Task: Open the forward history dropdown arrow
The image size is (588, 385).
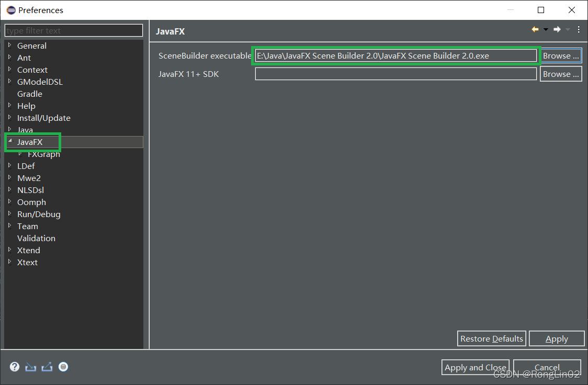Action: pos(568,30)
